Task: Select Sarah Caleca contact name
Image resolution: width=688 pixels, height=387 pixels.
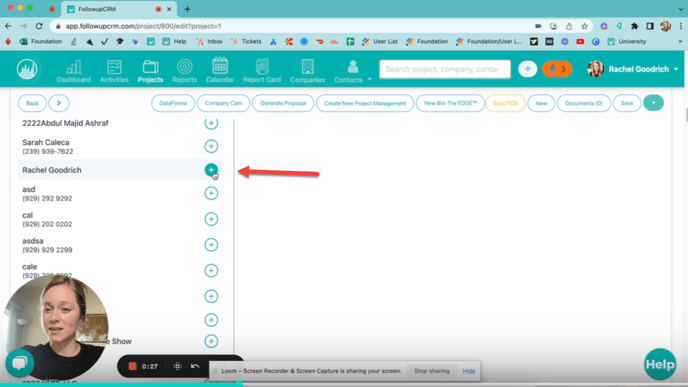Action: tap(46, 142)
